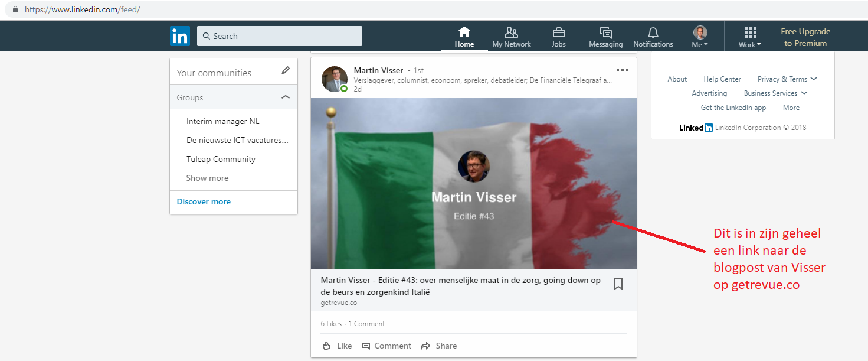Click the Martin Visser author name
The width and height of the screenshot is (868, 361).
tap(378, 70)
